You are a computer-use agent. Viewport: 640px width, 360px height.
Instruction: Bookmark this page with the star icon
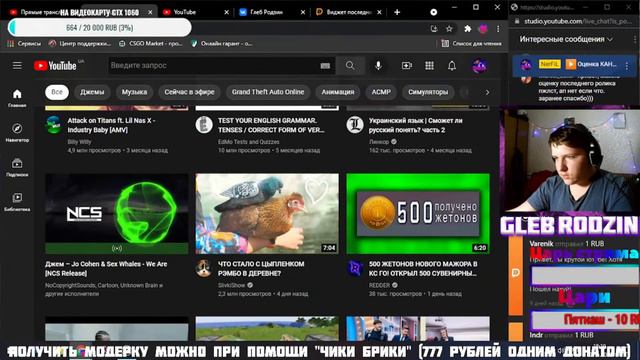(x=449, y=29)
